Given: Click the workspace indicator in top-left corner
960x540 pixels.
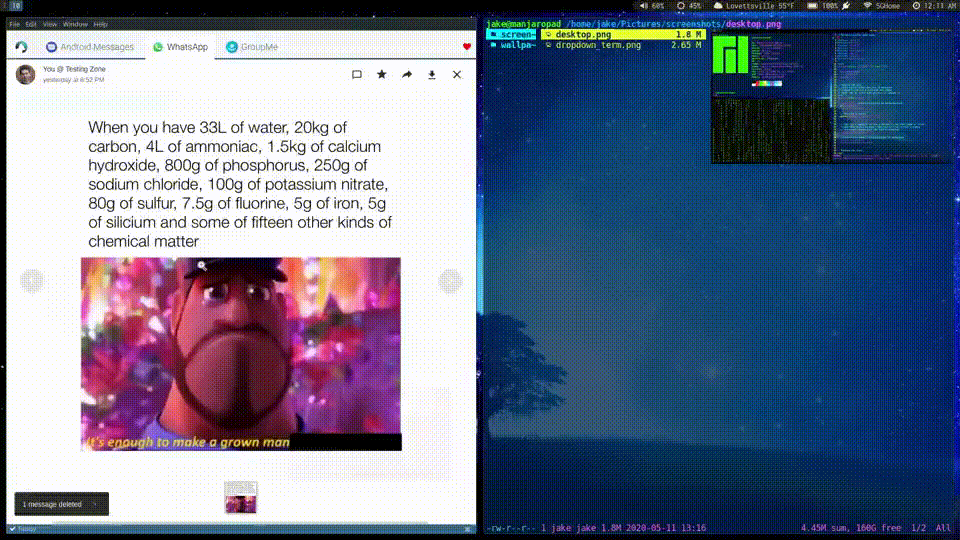Looking at the screenshot, I should (x=16, y=6).
